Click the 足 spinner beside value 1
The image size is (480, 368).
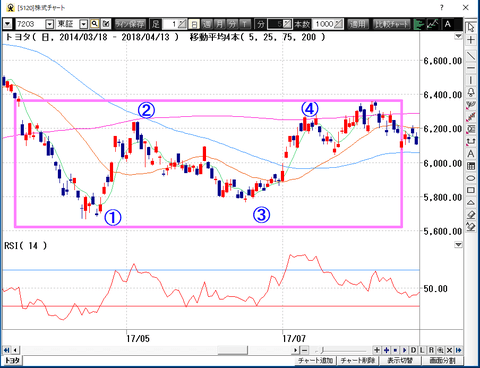pos(182,24)
